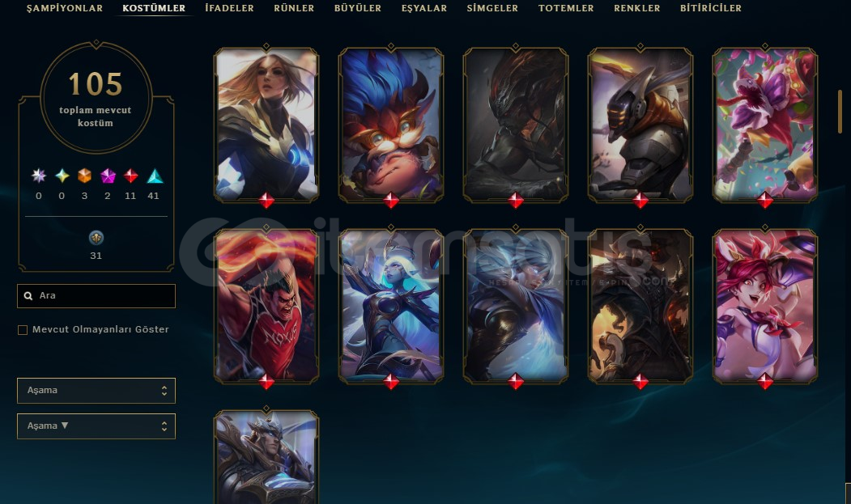Open the Aşama ▼ sorting dropdown

point(96,426)
